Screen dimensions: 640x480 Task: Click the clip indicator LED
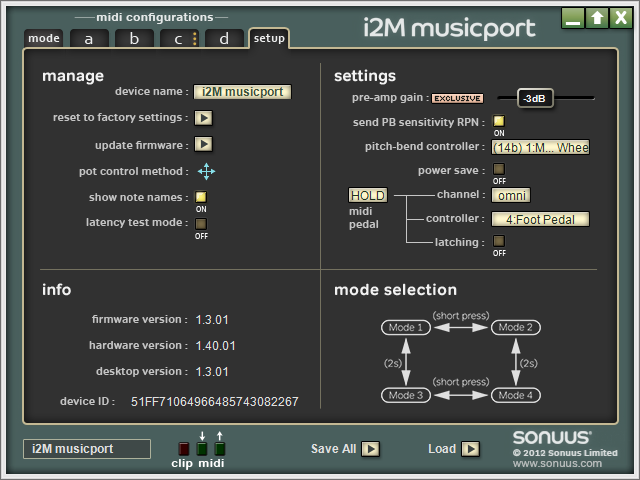(184, 449)
